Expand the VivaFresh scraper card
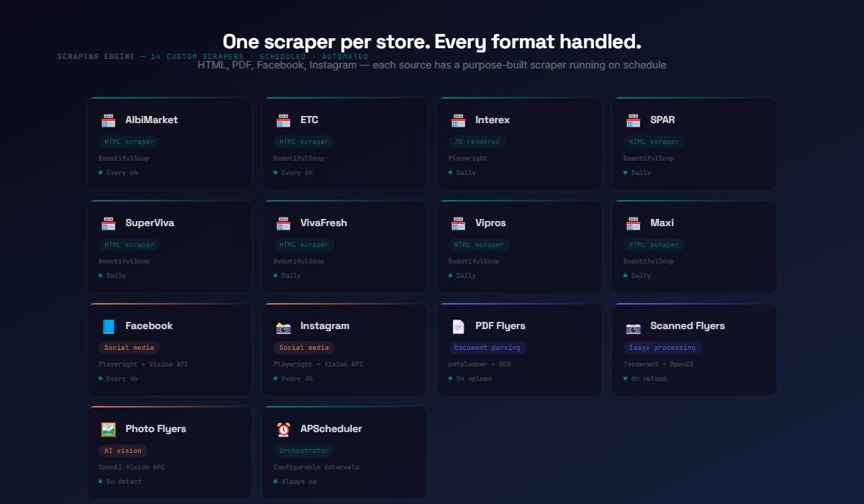Viewport: 864px width, 504px height. 344,246
